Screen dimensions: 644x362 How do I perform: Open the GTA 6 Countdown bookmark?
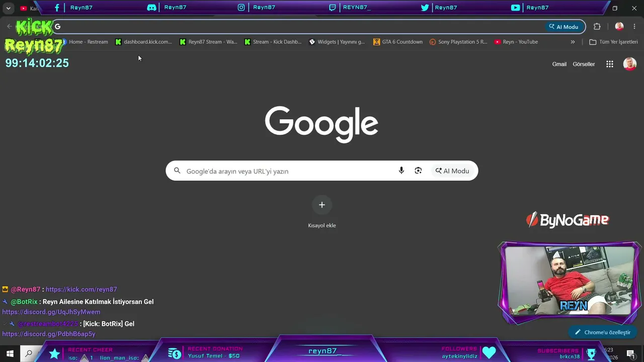(398, 42)
